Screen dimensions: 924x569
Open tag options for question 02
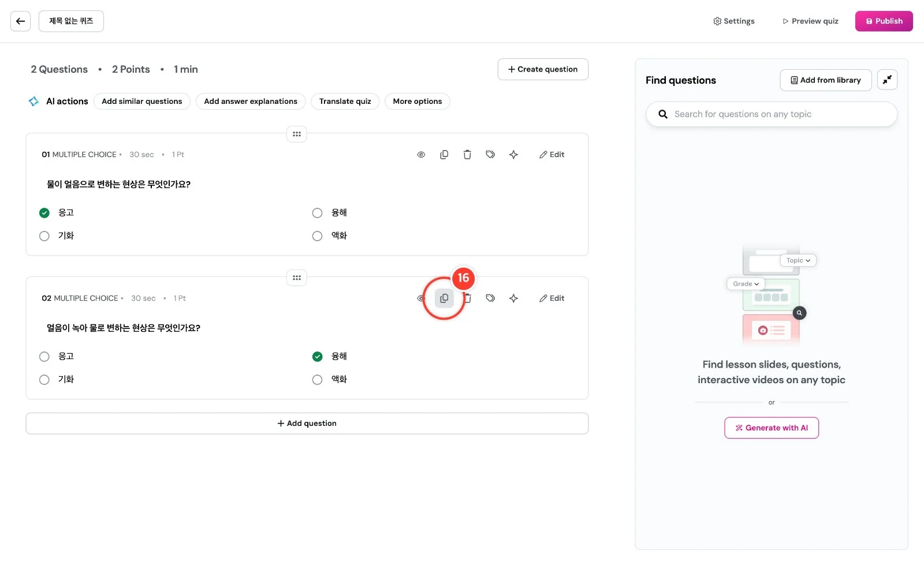[490, 298]
